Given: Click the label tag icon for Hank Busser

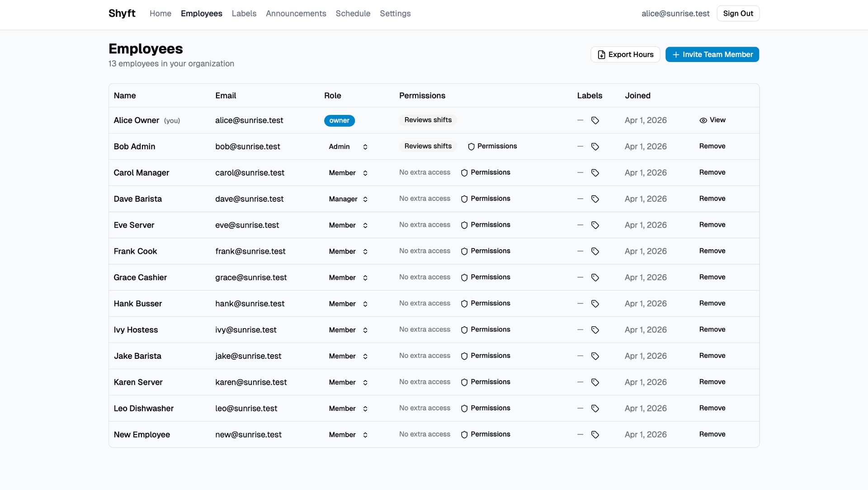Looking at the screenshot, I should click(595, 304).
